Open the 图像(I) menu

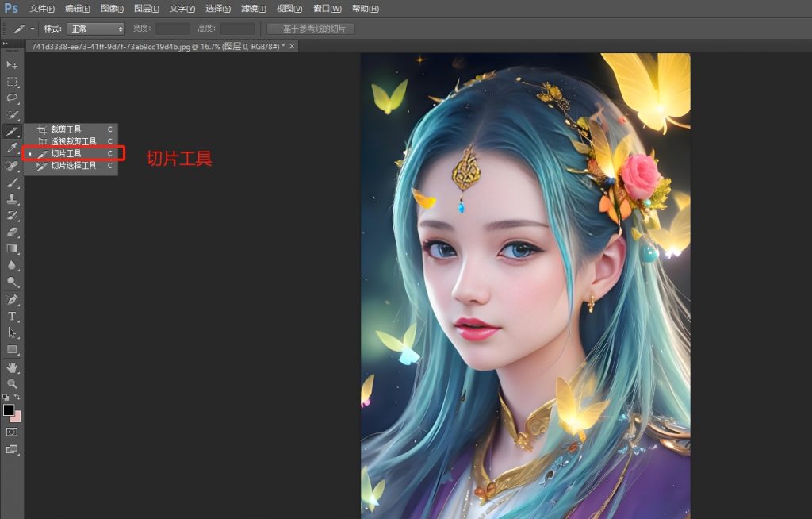point(112,9)
